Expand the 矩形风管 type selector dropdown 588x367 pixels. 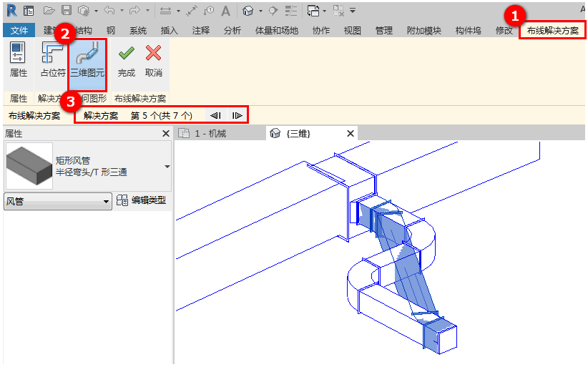167,167
